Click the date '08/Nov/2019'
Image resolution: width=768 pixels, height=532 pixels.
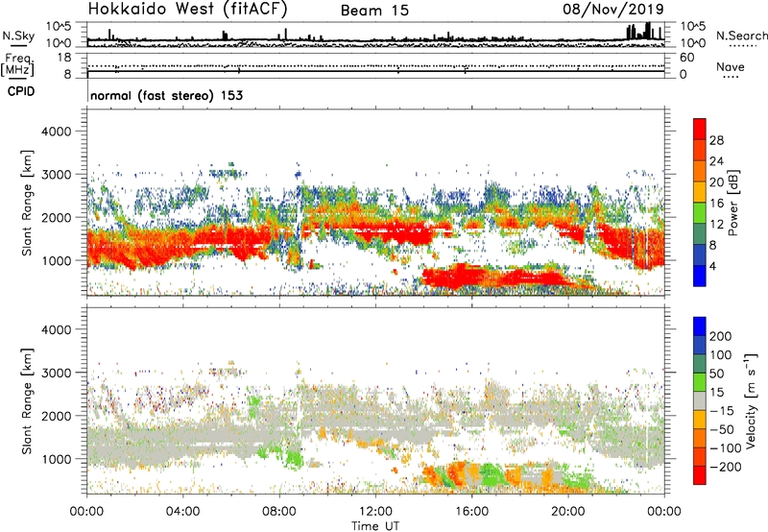tap(613, 10)
